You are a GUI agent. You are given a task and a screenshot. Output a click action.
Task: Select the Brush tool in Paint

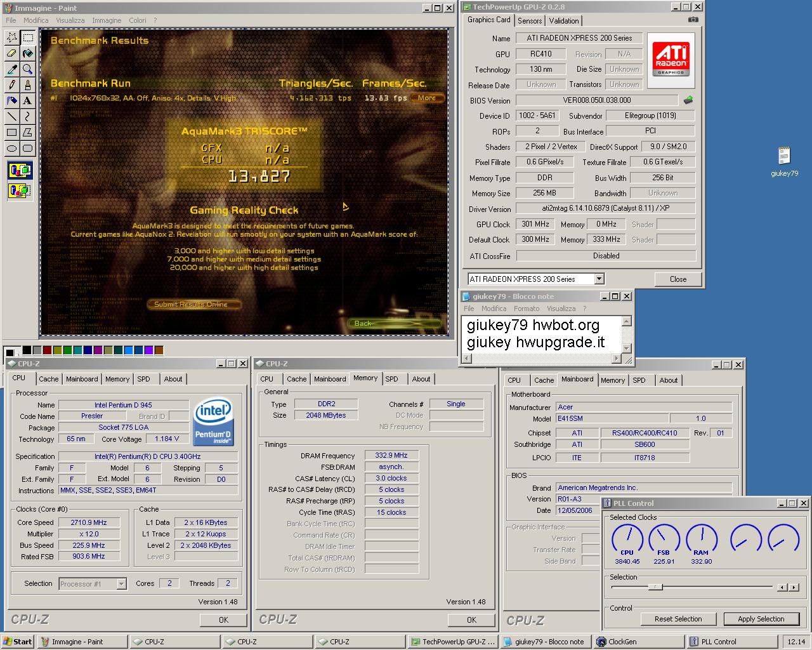click(x=27, y=85)
